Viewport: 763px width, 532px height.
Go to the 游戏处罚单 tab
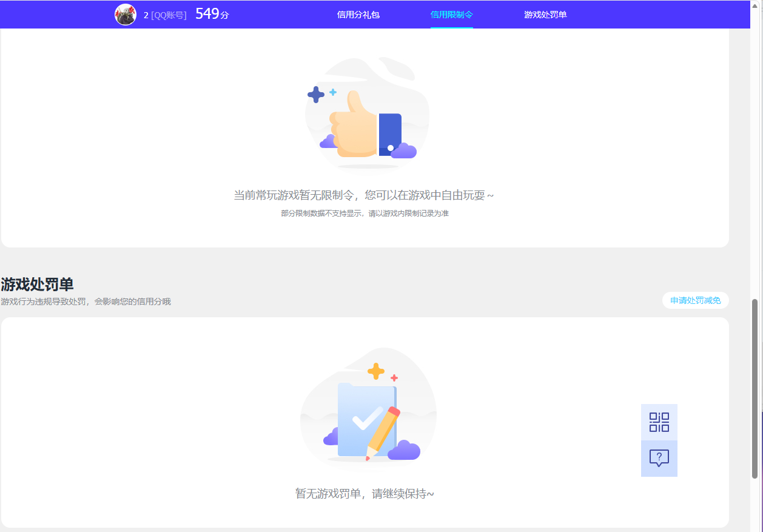(546, 15)
